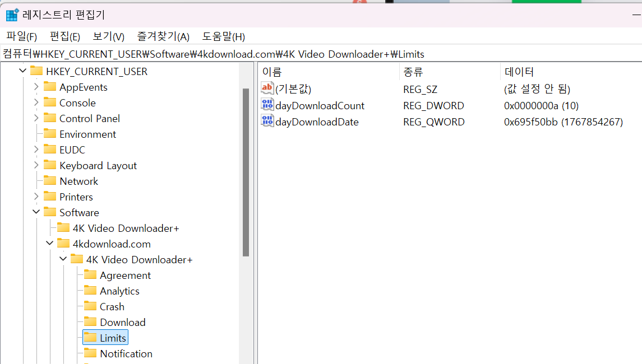Select 4K Video Downloader+ key directly under Software
Image resolution: width=642 pixels, height=364 pixels.
click(126, 228)
